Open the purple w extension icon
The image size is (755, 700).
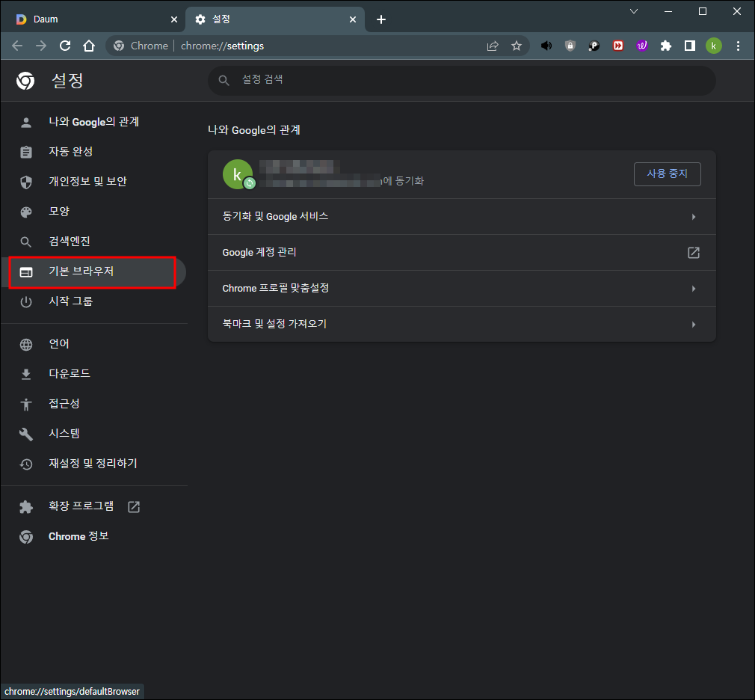641,46
